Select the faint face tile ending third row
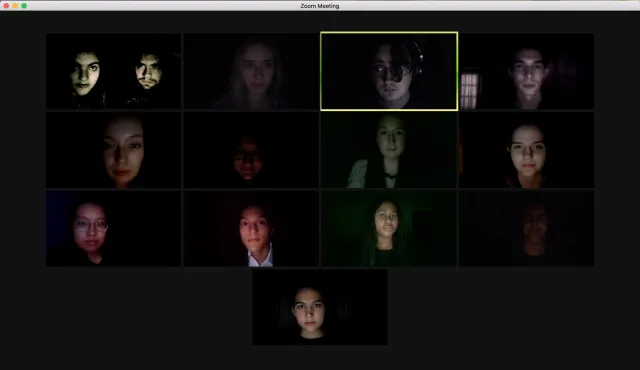The height and width of the screenshot is (370, 640). [x=527, y=228]
